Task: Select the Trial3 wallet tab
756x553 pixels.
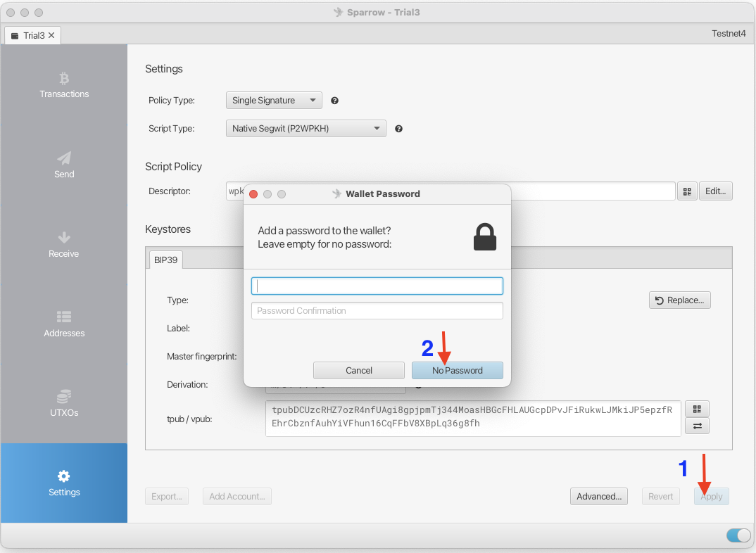Action: click(x=33, y=35)
